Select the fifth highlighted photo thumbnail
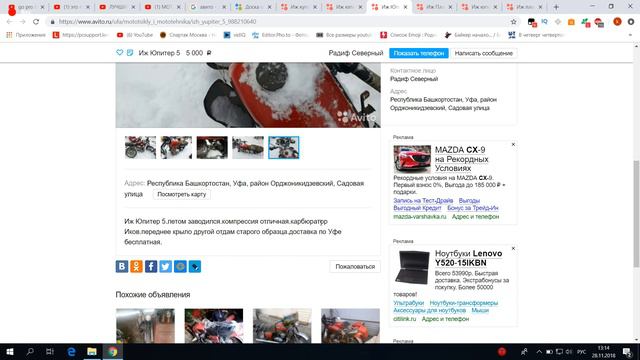This screenshot has height=360, width=640. [284, 147]
